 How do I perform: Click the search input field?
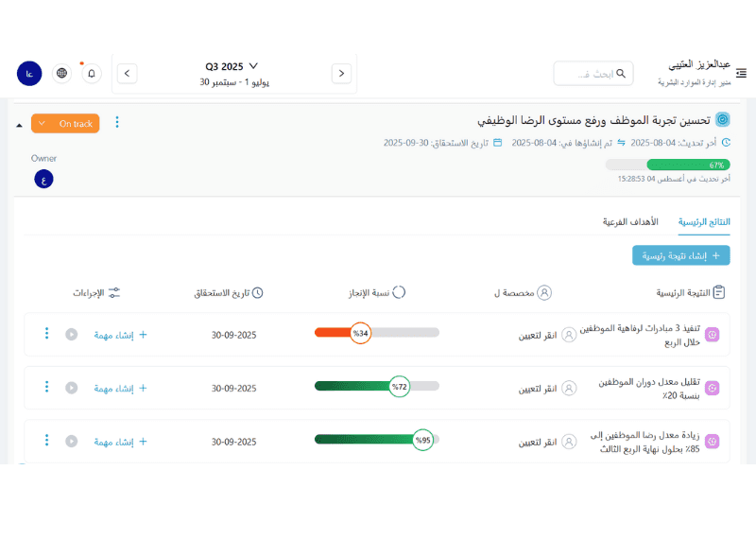[593, 74]
